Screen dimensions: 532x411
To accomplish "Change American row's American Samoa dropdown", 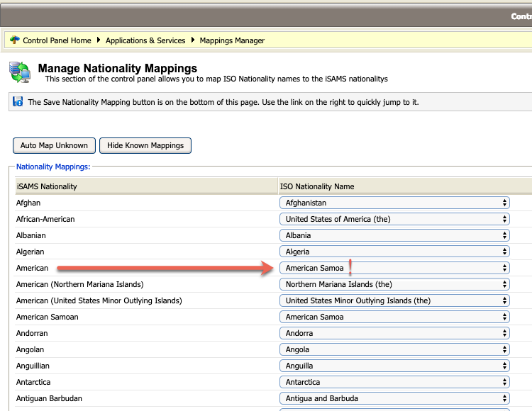I will pyautogui.click(x=394, y=268).
